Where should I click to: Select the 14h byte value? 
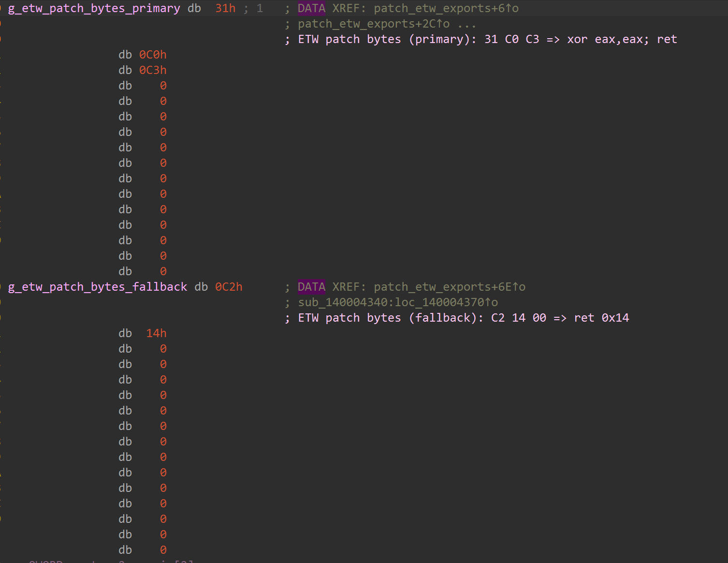156,334
